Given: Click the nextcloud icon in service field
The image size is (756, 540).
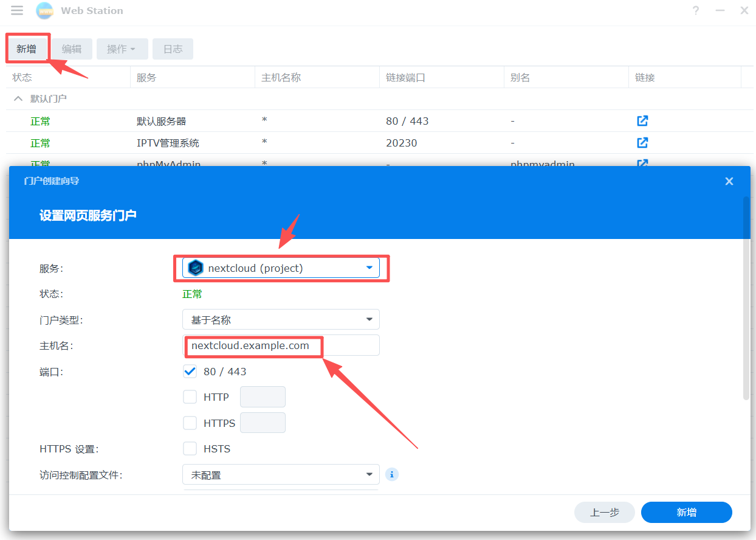Looking at the screenshot, I should coord(196,268).
